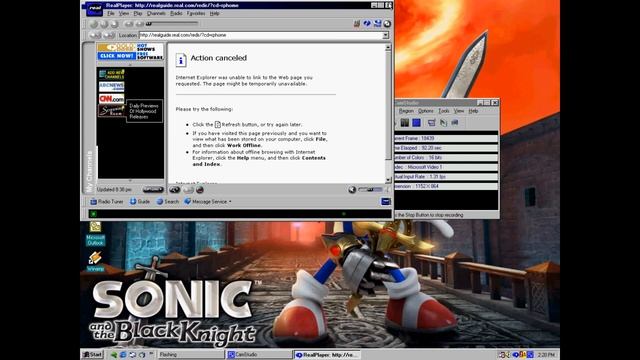Select the Add New Channels item
The image size is (640, 360).
click(x=111, y=74)
